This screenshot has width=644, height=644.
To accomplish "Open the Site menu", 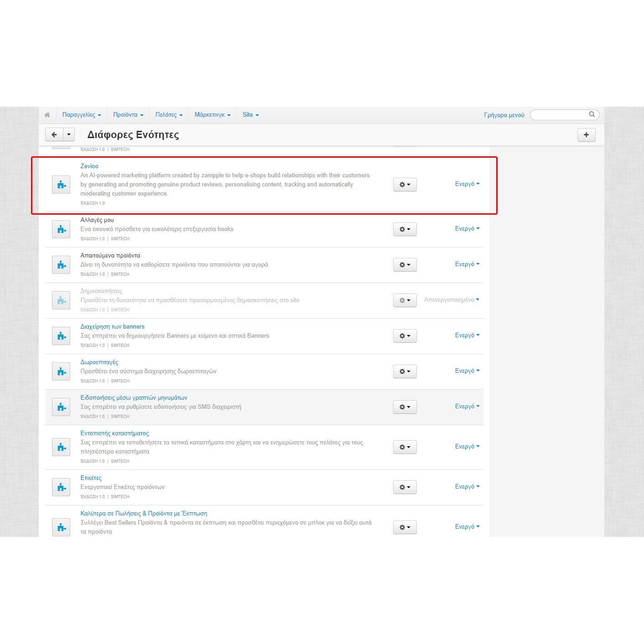I will pyautogui.click(x=250, y=115).
